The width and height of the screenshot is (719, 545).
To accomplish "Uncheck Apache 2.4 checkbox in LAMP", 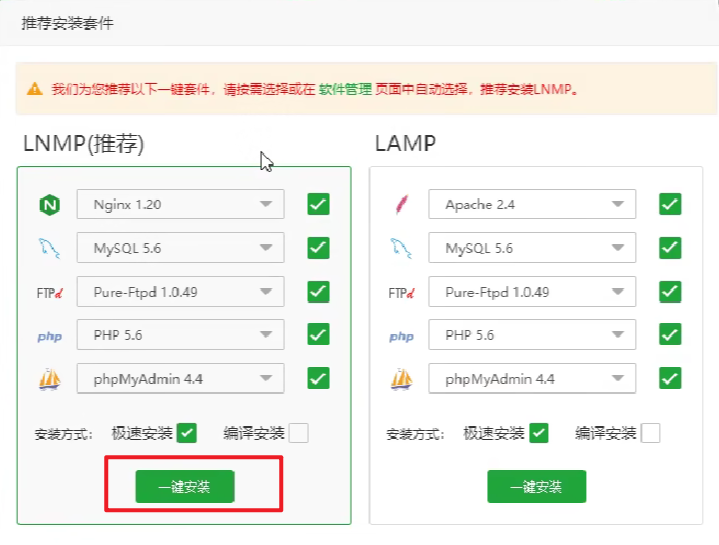I will click(670, 204).
